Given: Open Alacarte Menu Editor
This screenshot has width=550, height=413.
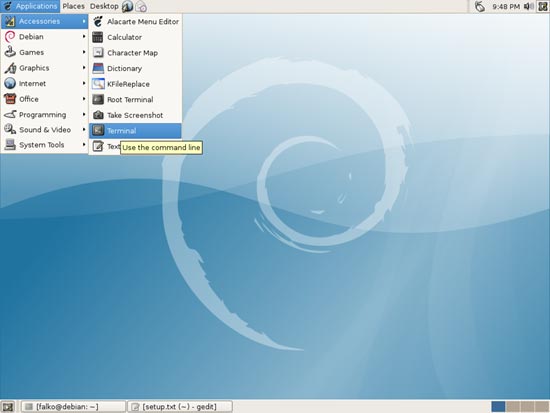Looking at the screenshot, I should pyautogui.click(x=135, y=22).
